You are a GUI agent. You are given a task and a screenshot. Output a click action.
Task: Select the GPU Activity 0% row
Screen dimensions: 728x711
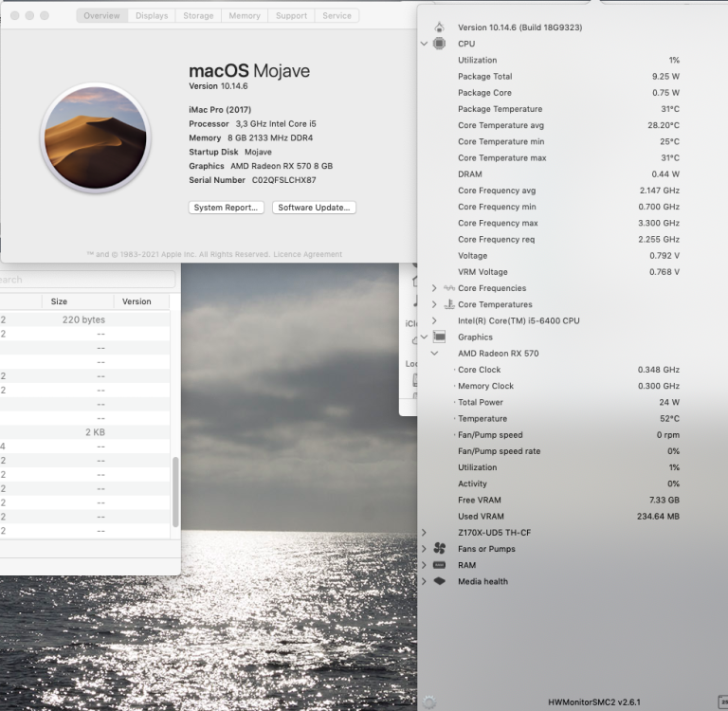coord(569,483)
